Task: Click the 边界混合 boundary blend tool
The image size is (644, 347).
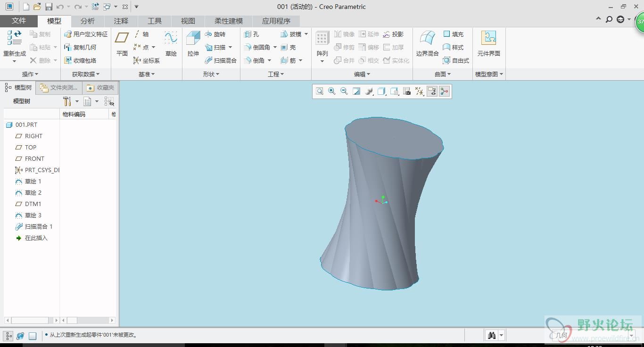Action: coord(427,44)
